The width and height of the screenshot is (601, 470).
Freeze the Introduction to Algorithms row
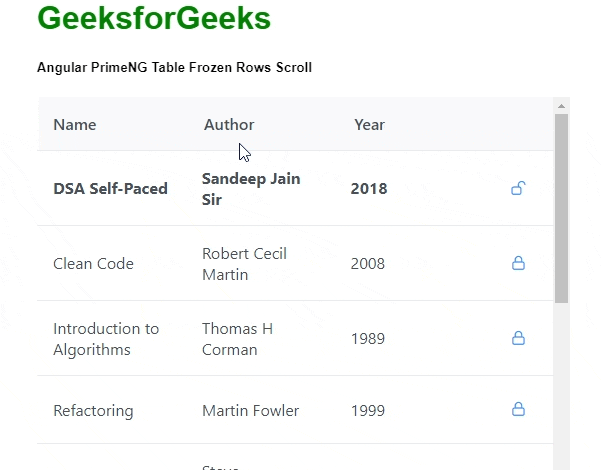pyautogui.click(x=518, y=338)
